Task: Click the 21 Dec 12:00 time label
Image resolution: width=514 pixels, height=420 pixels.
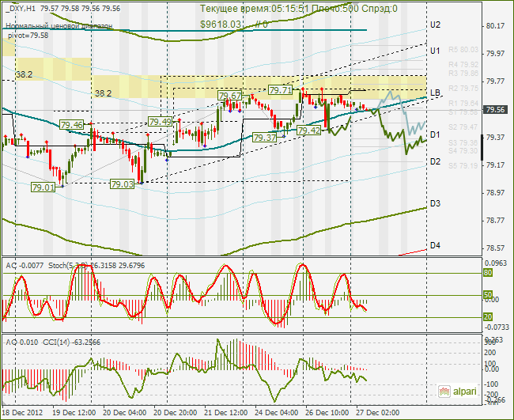Action: [x=226, y=412]
